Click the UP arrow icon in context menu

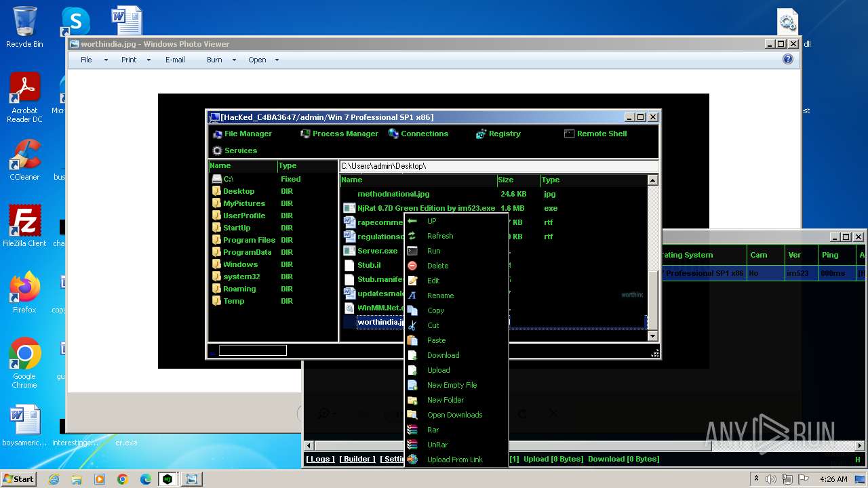tap(412, 221)
